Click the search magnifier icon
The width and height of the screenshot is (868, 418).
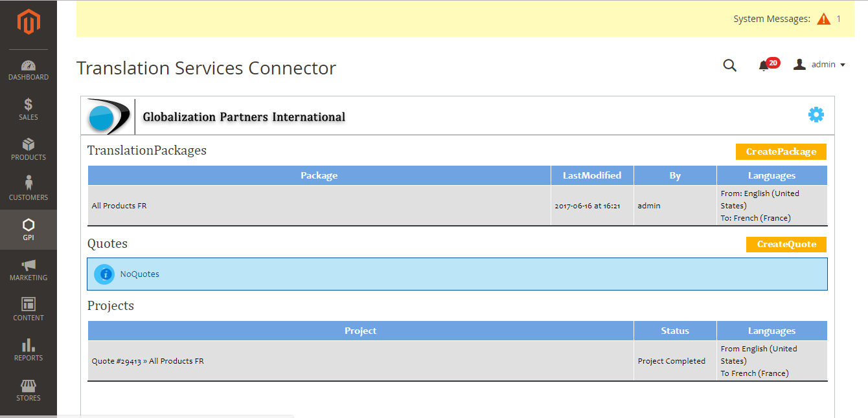click(x=730, y=65)
